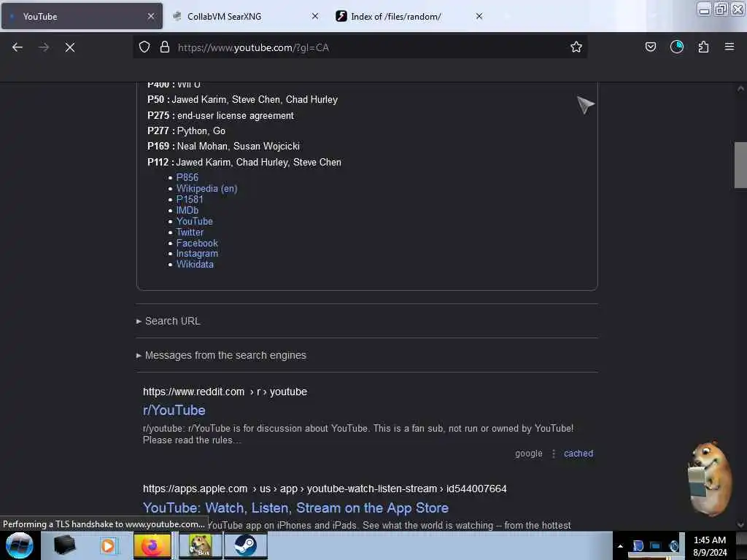Select Firefox in the taskbar

152,545
